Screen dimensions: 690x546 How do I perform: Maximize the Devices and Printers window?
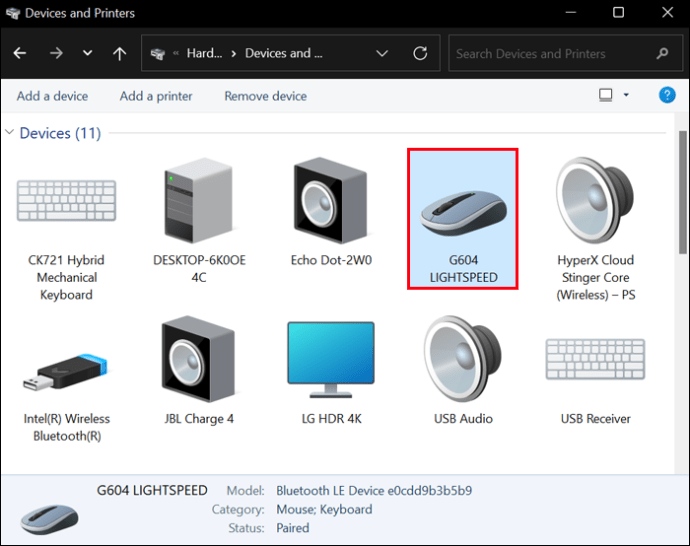[618, 12]
